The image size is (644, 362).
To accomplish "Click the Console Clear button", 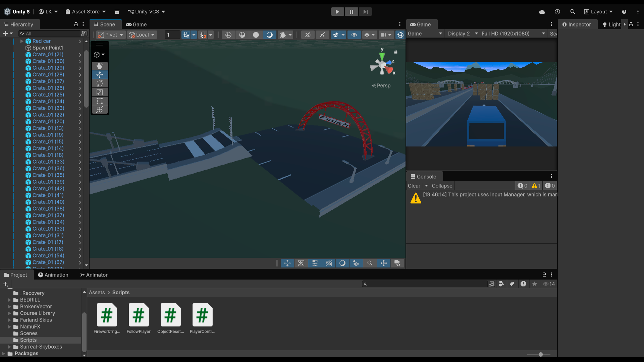I will [414, 186].
